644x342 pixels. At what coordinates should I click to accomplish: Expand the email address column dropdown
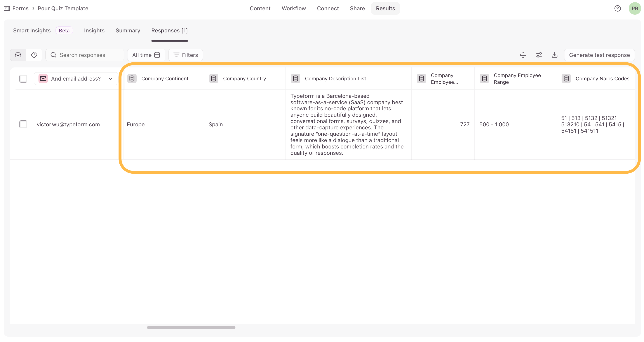[x=110, y=79]
